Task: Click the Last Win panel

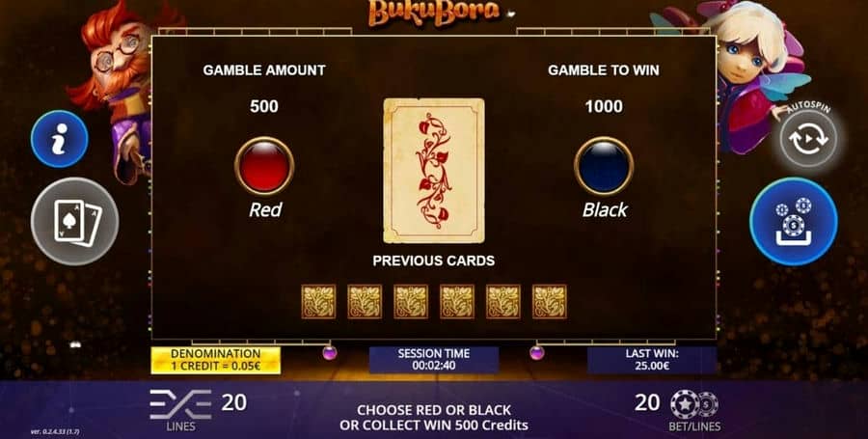Action: [652, 360]
